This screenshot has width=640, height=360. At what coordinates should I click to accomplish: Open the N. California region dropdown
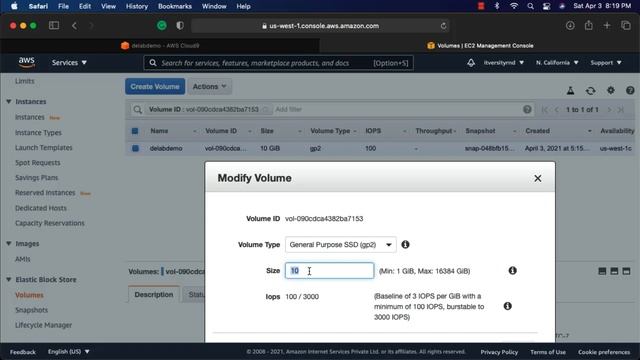click(x=557, y=63)
